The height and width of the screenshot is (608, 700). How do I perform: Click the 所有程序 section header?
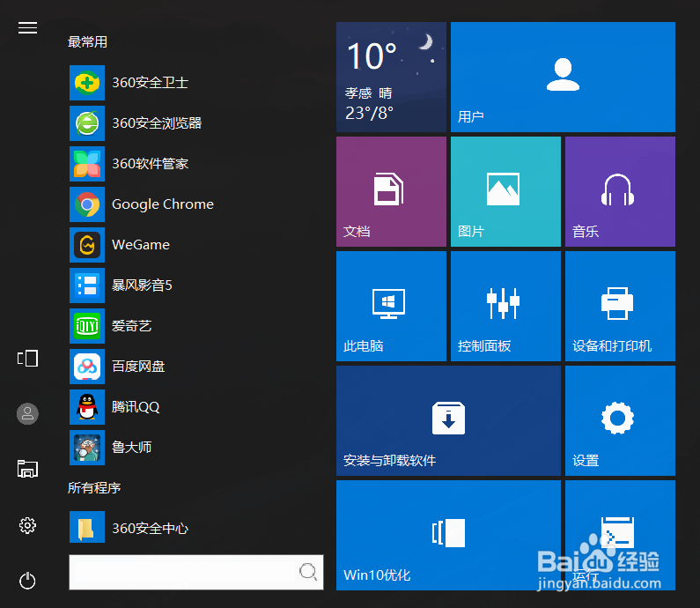94,488
